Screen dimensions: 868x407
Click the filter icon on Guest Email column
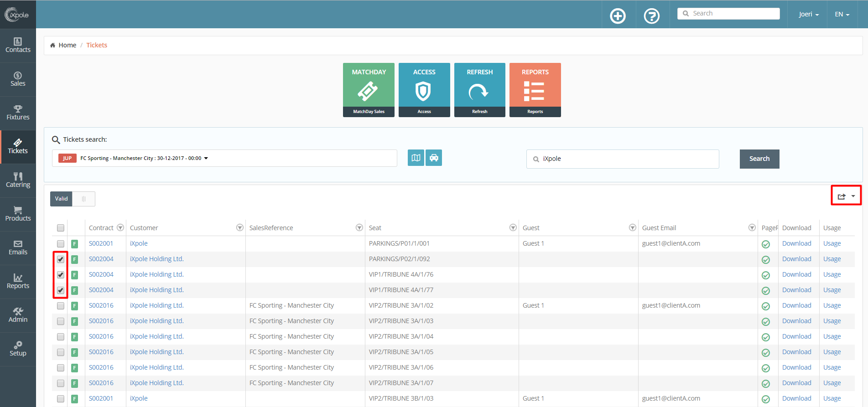pyautogui.click(x=752, y=227)
